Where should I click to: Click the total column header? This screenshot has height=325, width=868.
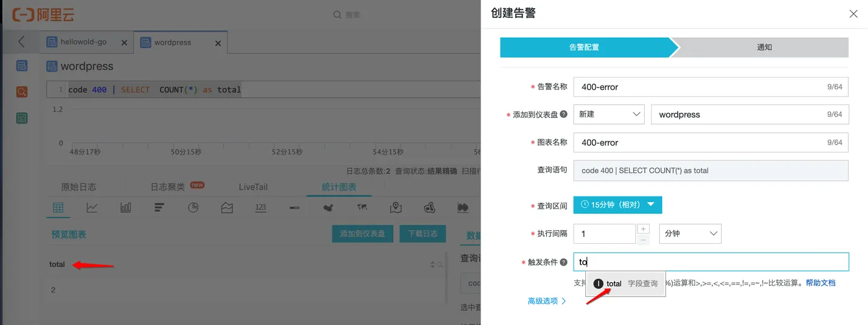pos(57,264)
